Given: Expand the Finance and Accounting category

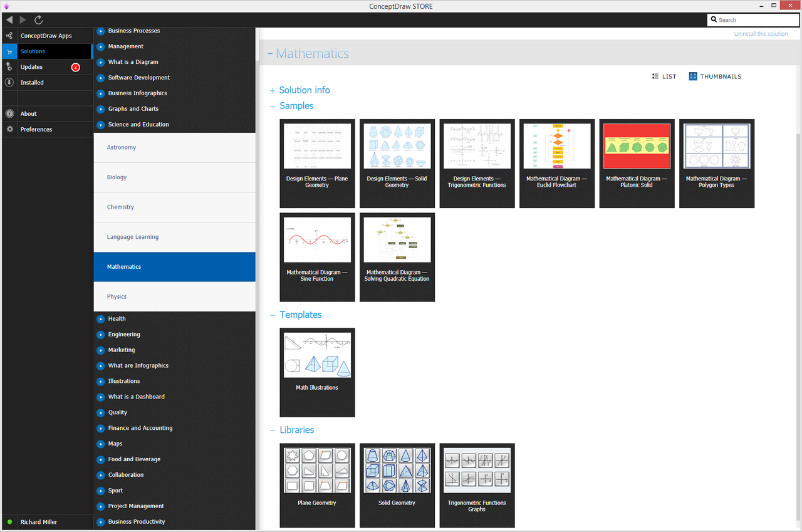Looking at the screenshot, I should point(101,429).
